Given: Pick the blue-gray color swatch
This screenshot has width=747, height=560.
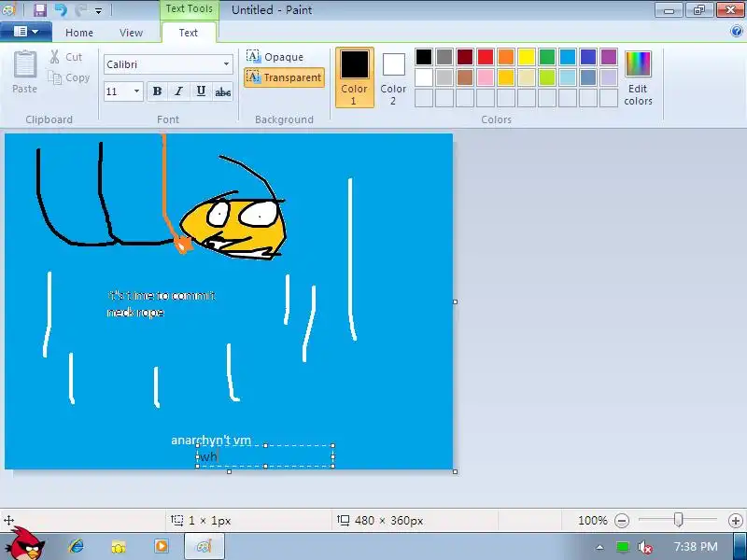Looking at the screenshot, I should [588, 77].
